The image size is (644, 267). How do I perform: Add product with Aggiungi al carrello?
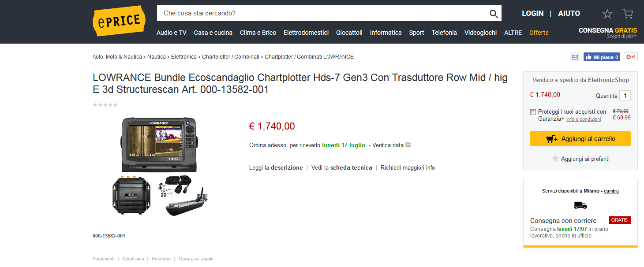[x=580, y=138]
